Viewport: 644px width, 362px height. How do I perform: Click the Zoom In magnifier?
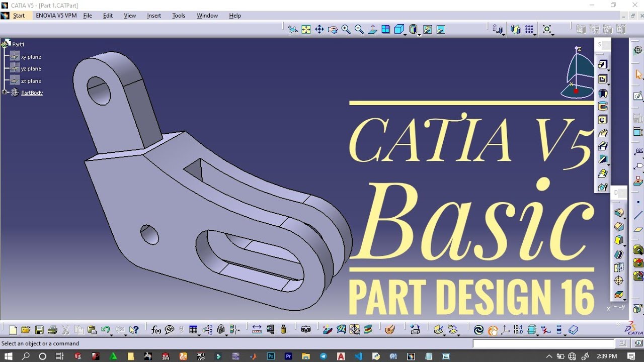tap(346, 30)
